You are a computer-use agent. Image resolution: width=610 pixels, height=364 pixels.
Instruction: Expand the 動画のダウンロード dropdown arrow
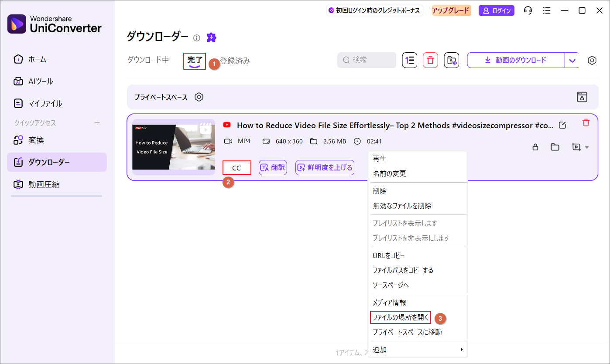[x=572, y=60]
